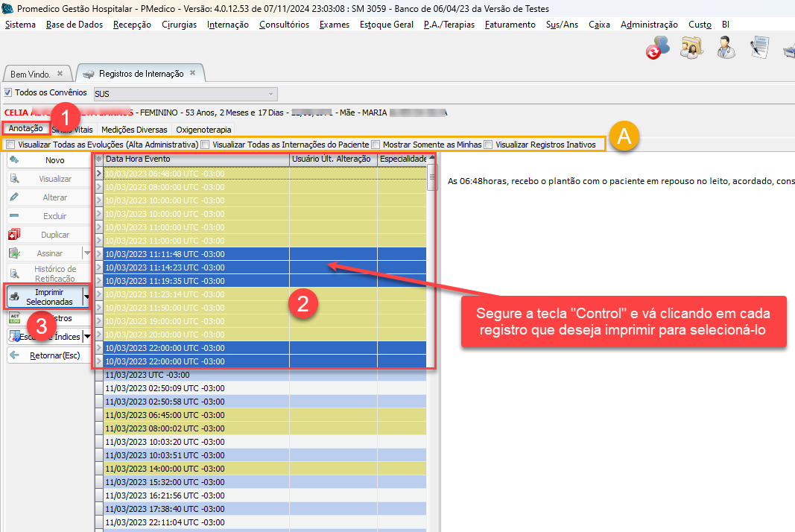Click Retornar(Esc) back arrow button
The image size is (795, 532).
[x=48, y=355]
